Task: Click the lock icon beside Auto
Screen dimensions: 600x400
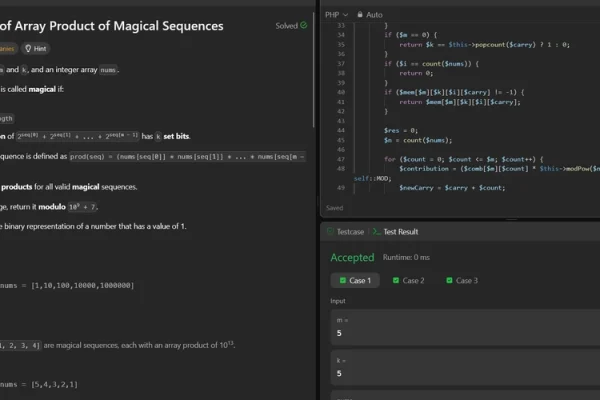Action: click(x=360, y=15)
